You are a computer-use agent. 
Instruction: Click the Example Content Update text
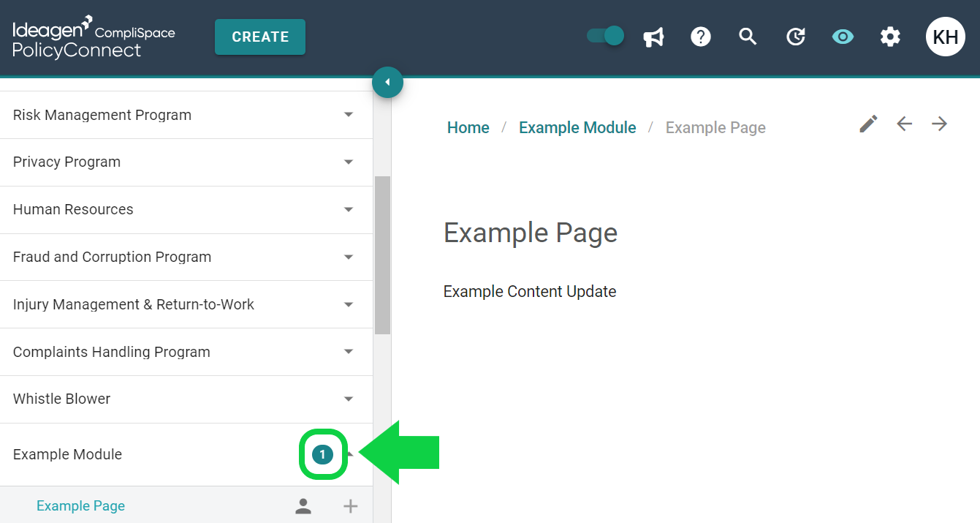530,292
